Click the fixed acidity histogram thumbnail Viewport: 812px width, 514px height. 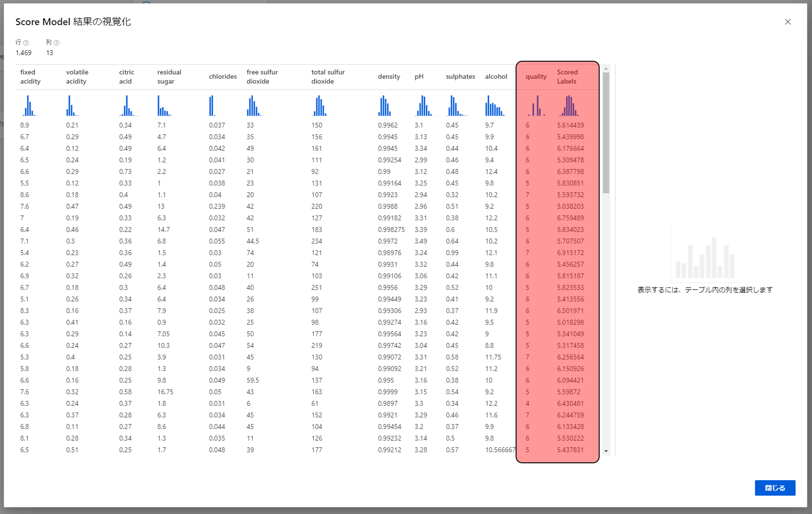click(x=29, y=106)
